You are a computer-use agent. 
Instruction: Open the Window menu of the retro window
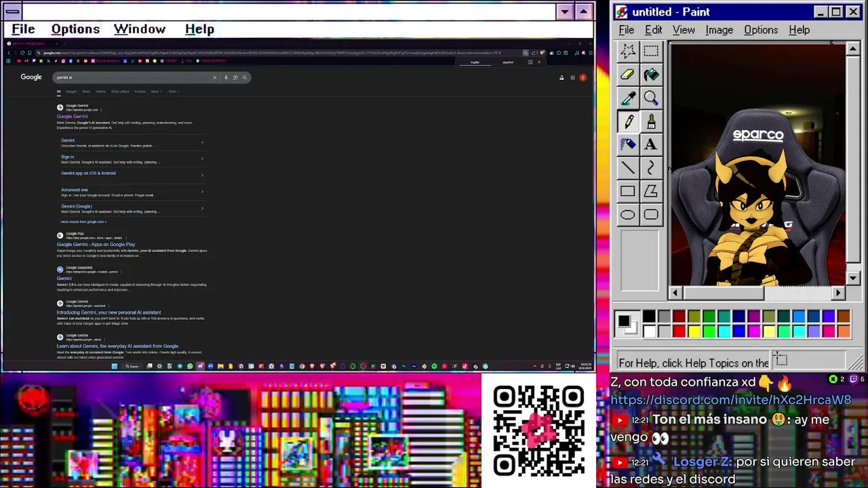[139, 29]
